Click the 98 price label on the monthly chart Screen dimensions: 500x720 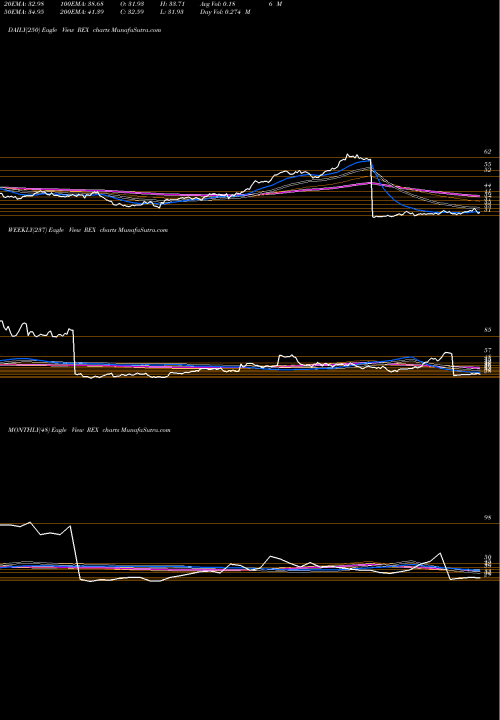487,517
